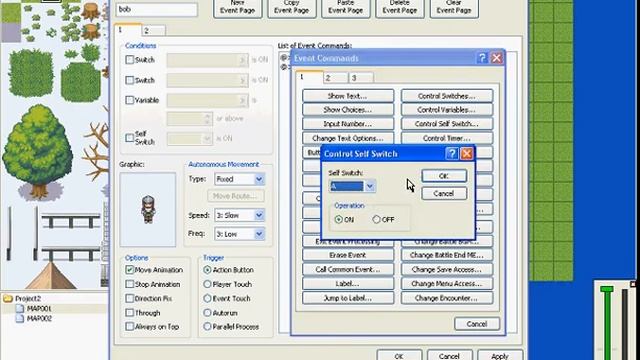Viewport: 640px width, 360px height.
Task: Uncheck the Move Animation option
Action: 129,270
